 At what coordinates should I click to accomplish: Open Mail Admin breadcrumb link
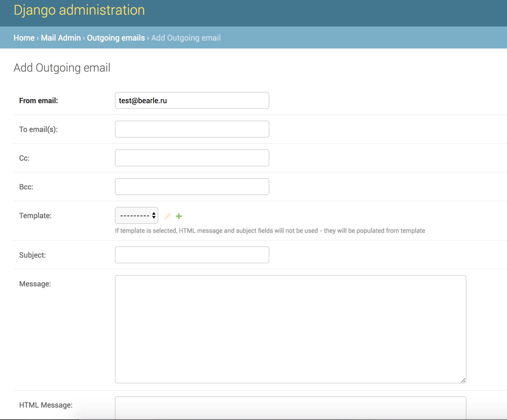click(x=61, y=38)
